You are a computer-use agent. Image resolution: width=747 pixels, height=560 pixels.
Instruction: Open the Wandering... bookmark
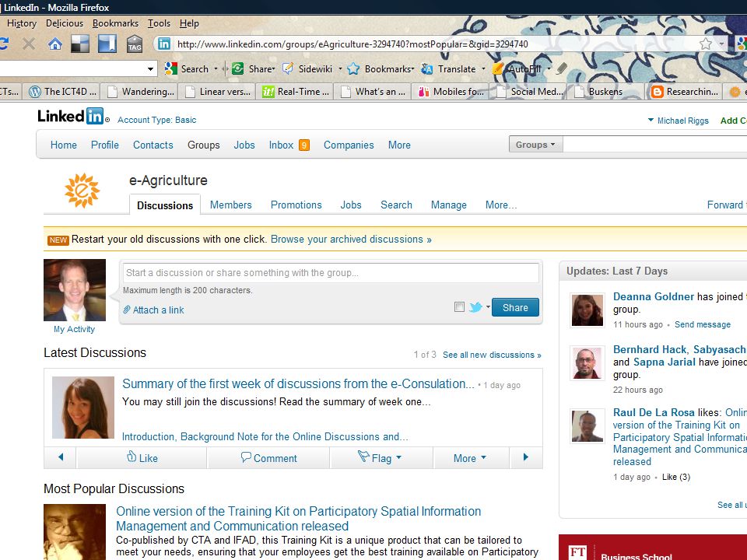[141, 92]
